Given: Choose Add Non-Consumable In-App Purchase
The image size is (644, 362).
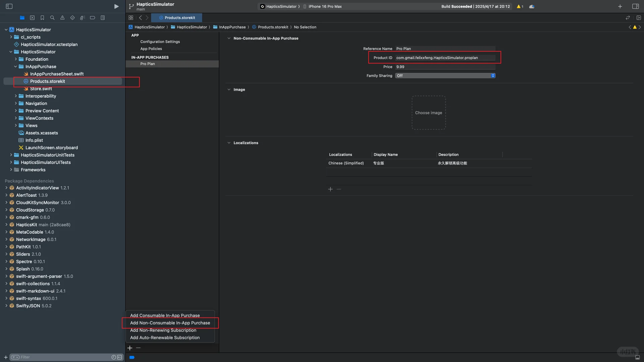Looking at the screenshot, I should pos(170,323).
